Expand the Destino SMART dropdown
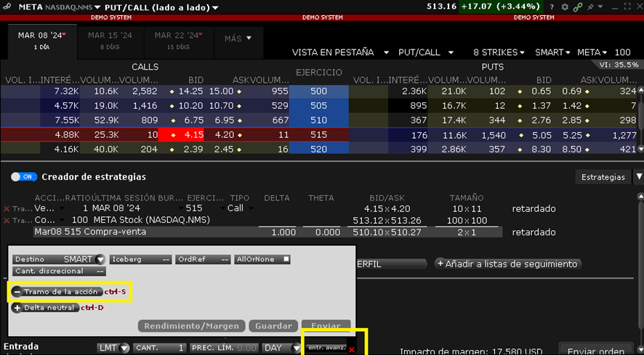Screen dimensions: 644x355 99,259
